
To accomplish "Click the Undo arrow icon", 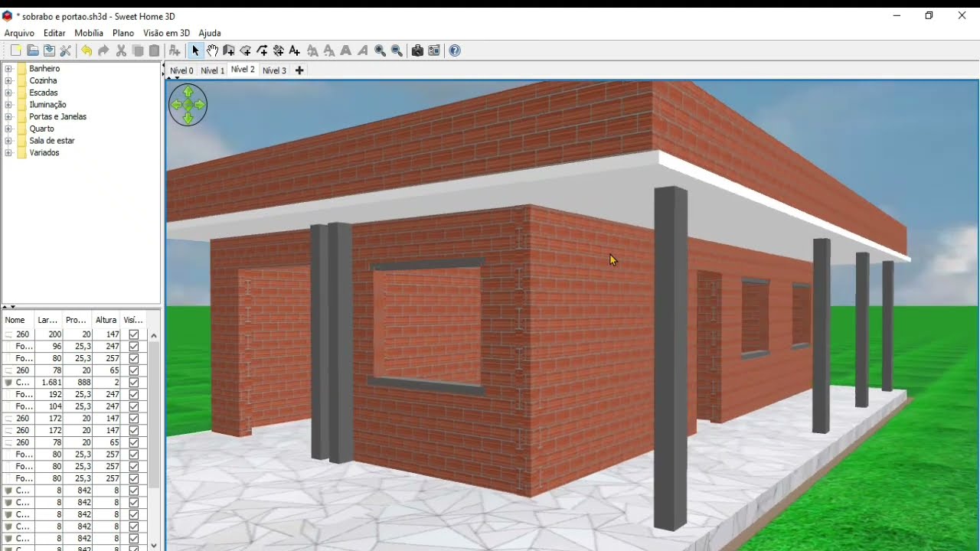I will click(x=87, y=51).
